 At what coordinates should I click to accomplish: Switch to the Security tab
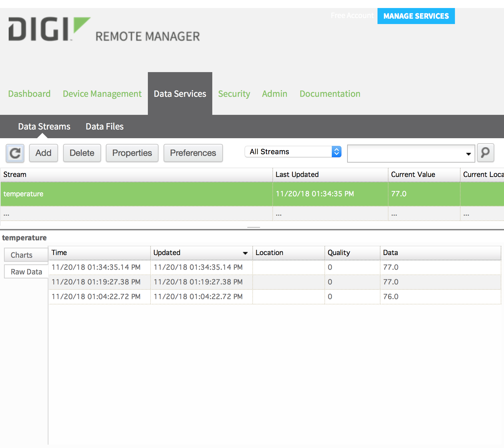[234, 94]
